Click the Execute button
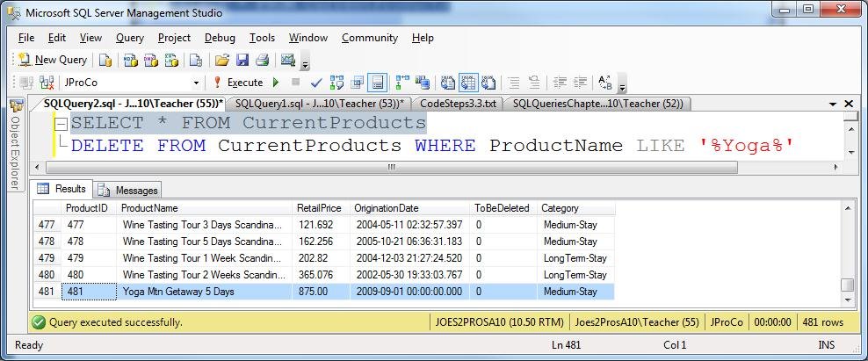 237,83
